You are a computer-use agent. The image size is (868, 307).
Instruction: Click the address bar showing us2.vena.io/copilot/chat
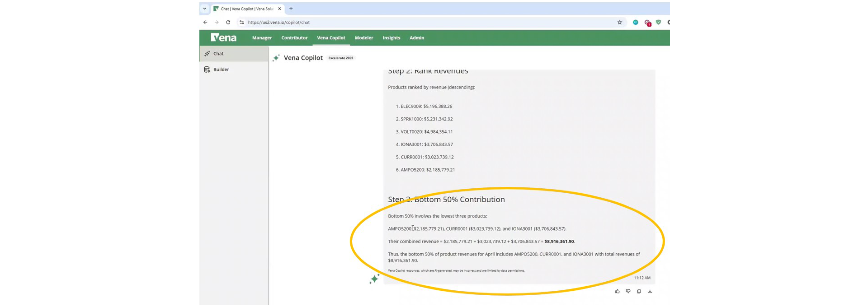[x=429, y=22]
